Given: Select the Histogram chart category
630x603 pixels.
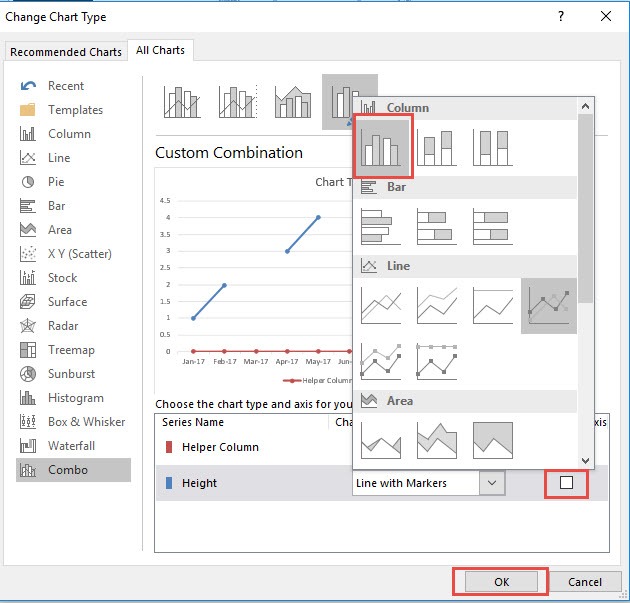Looking at the screenshot, I should [x=73, y=398].
